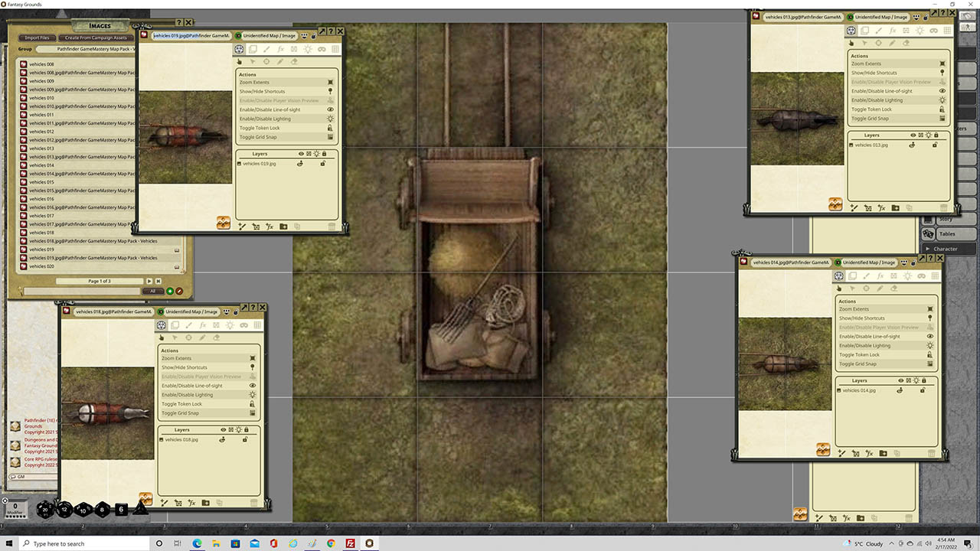The width and height of the screenshot is (980, 551).
Task: Open the Drawing tools in vehicles 019 window
Action: [x=266, y=49]
